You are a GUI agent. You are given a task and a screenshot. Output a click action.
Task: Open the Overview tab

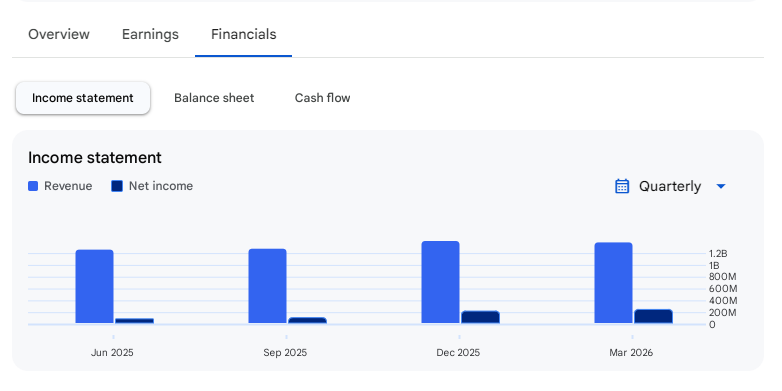click(x=59, y=34)
